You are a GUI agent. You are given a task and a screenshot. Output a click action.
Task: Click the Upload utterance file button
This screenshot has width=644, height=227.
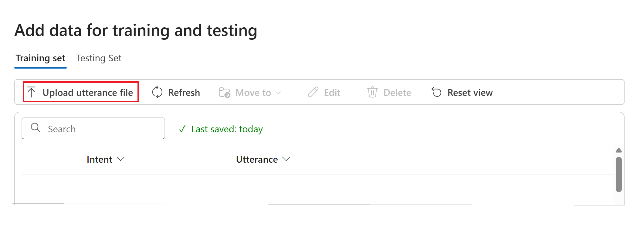click(x=81, y=92)
